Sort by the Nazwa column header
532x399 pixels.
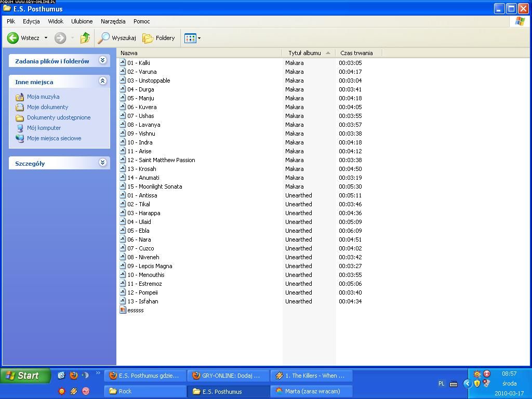[199, 53]
